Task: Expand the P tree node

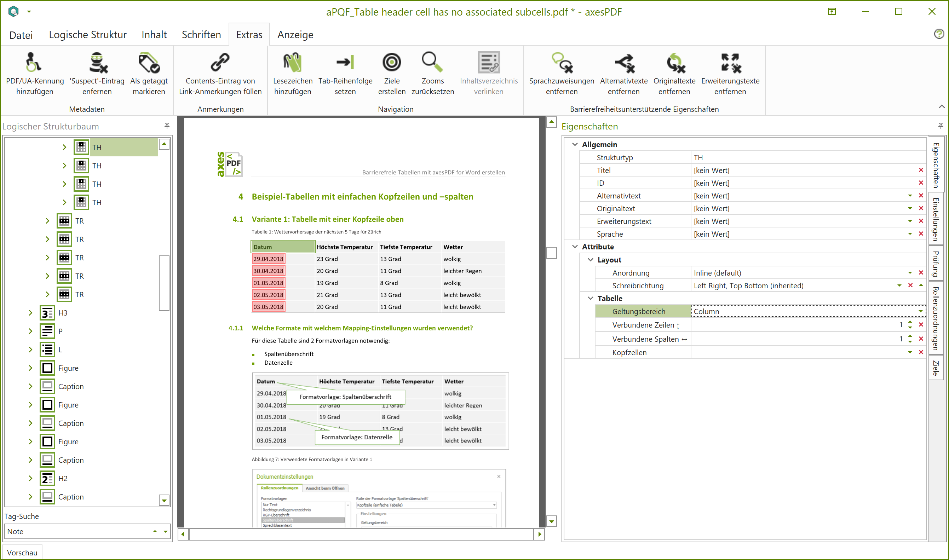Action: (30, 331)
